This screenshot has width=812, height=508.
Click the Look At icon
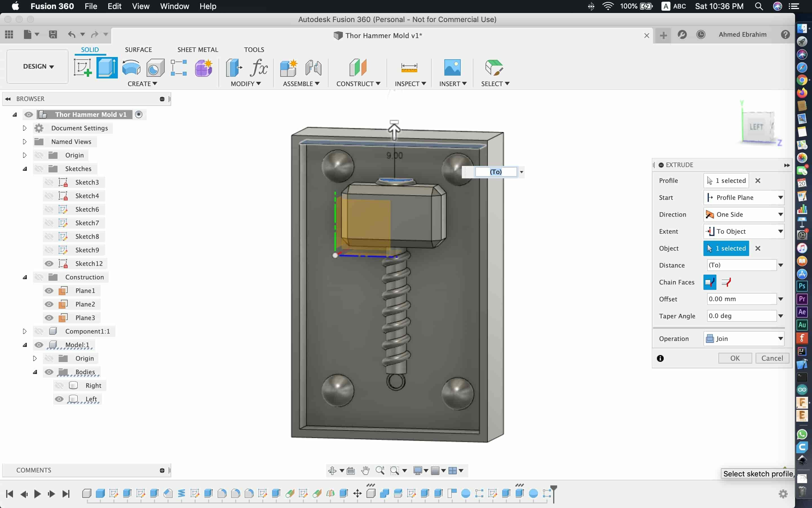351,470
